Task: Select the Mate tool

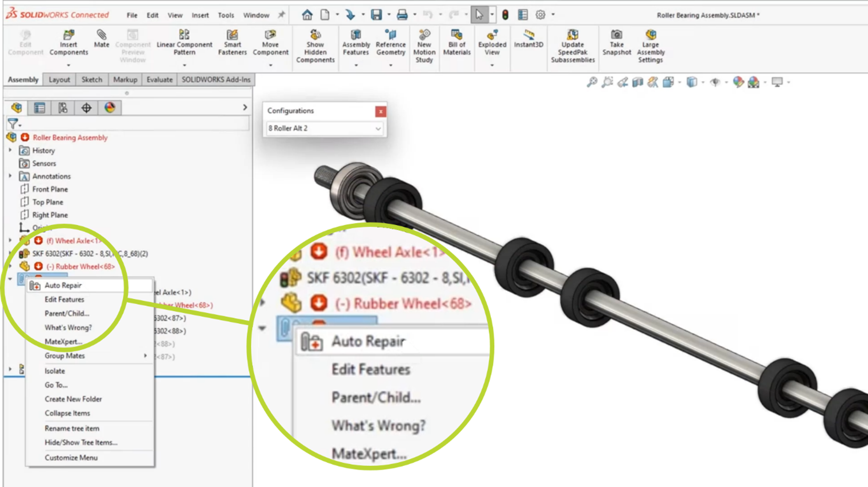Action: point(101,39)
